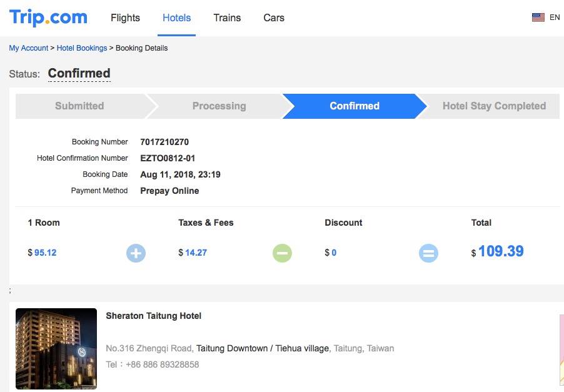This screenshot has height=392, width=564.
Task: Click the hotel phone number +86 886 89328858
Action: coord(162,364)
